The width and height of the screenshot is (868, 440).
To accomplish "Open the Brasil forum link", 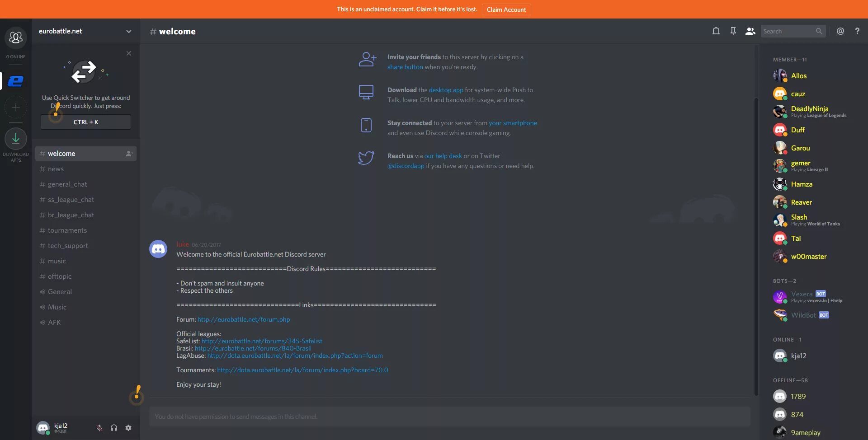I will click(253, 348).
